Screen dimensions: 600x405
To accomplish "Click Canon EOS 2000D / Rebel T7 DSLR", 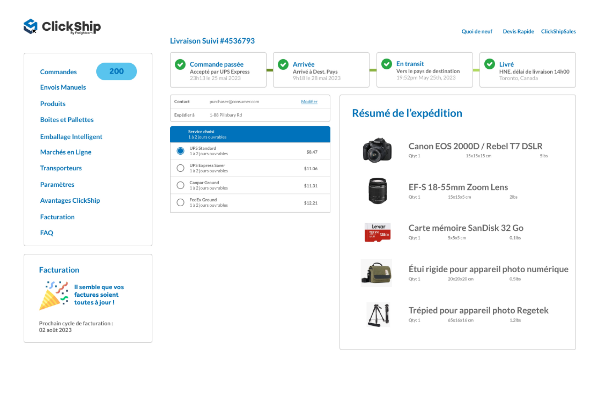I will pos(475,146).
